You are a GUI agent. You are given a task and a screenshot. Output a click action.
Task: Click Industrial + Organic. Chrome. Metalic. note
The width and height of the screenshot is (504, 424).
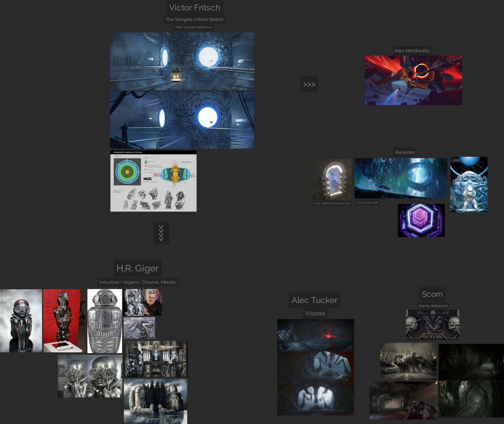click(x=138, y=282)
